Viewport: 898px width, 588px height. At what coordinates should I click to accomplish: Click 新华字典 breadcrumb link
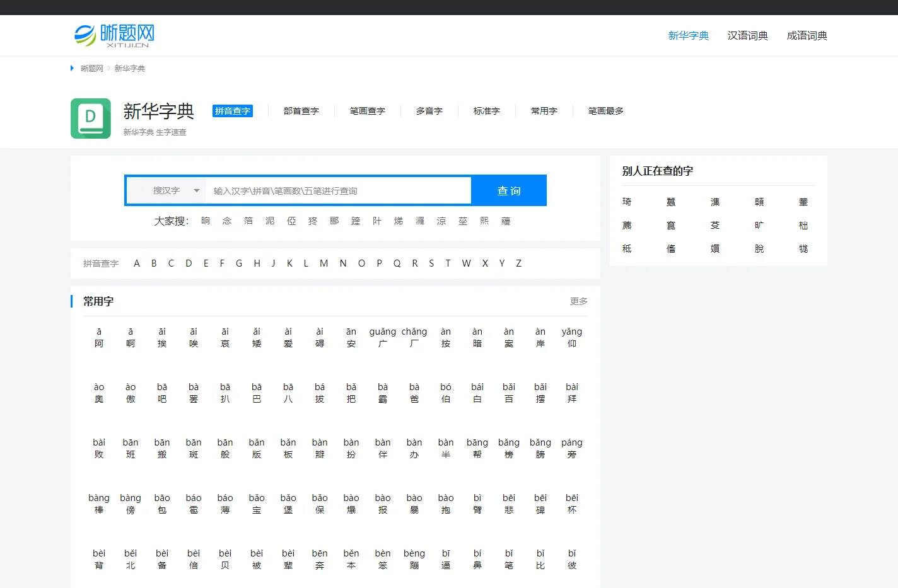tap(130, 68)
